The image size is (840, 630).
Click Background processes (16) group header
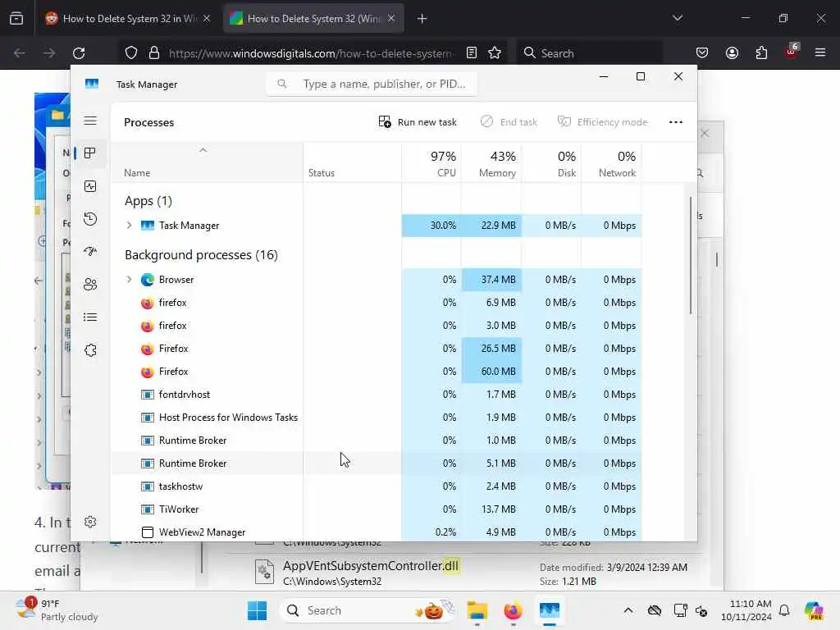(x=201, y=255)
